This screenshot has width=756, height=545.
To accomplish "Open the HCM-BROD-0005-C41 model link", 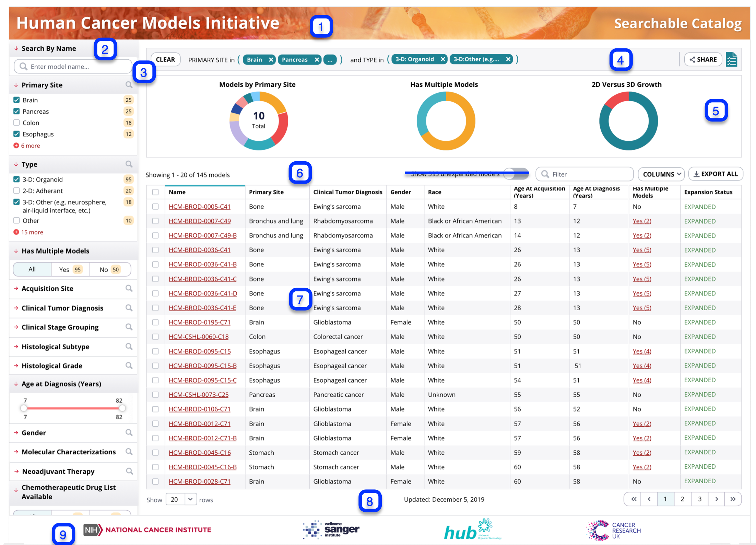I will tap(200, 206).
